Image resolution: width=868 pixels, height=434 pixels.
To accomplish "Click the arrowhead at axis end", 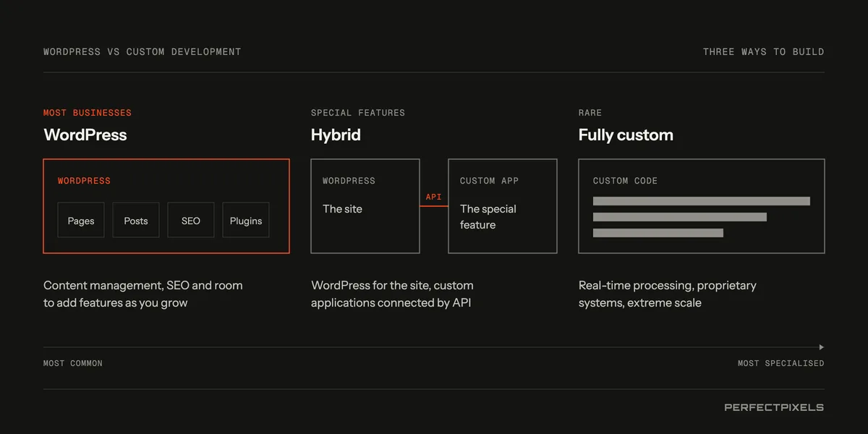I will click(x=821, y=347).
